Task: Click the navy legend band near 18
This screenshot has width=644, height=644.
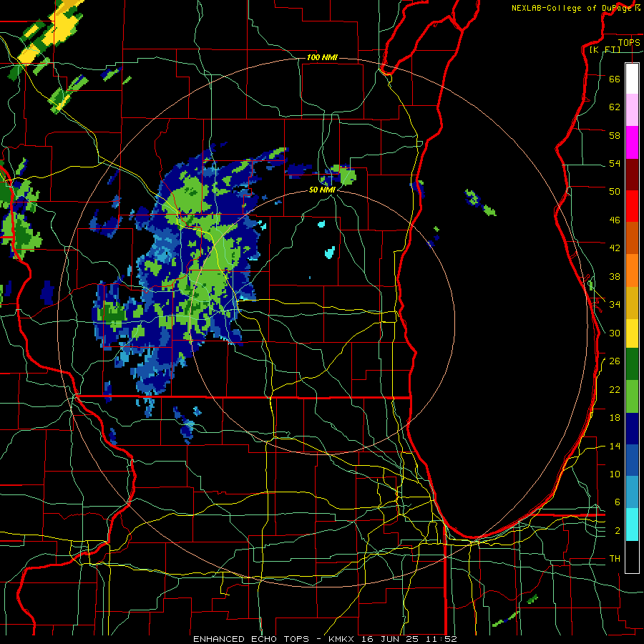Action: pos(632,429)
